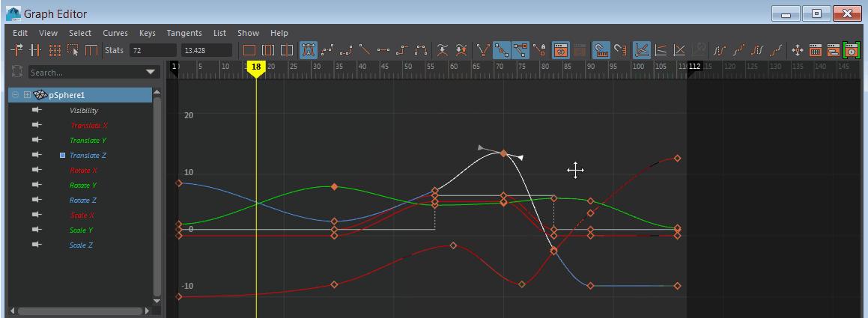Toggle Value Snap on the toolbar
The width and height of the screenshot is (868, 318).
(620, 51)
